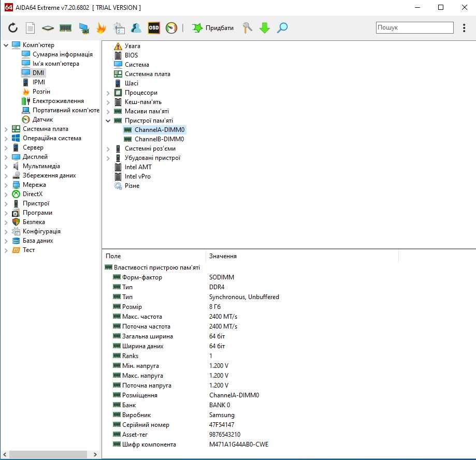Open the audit manager checklist icon
The width and height of the screenshot is (476, 460).
tap(119, 28)
